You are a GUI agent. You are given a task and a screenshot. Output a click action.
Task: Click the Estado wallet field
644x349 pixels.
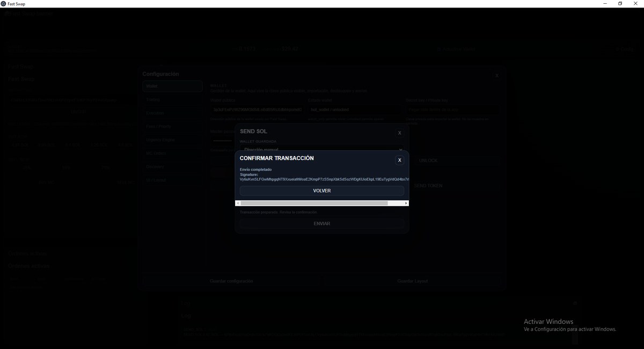point(355,110)
